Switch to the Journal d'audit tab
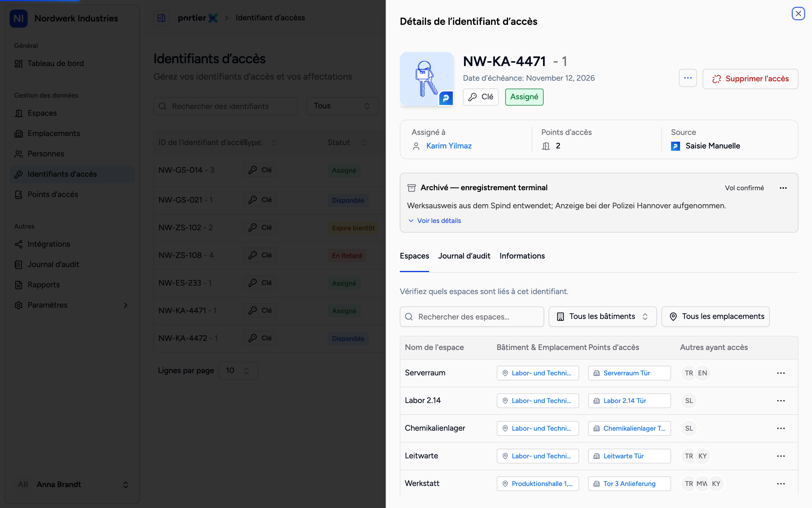This screenshot has width=812, height=508. (464, 256)
